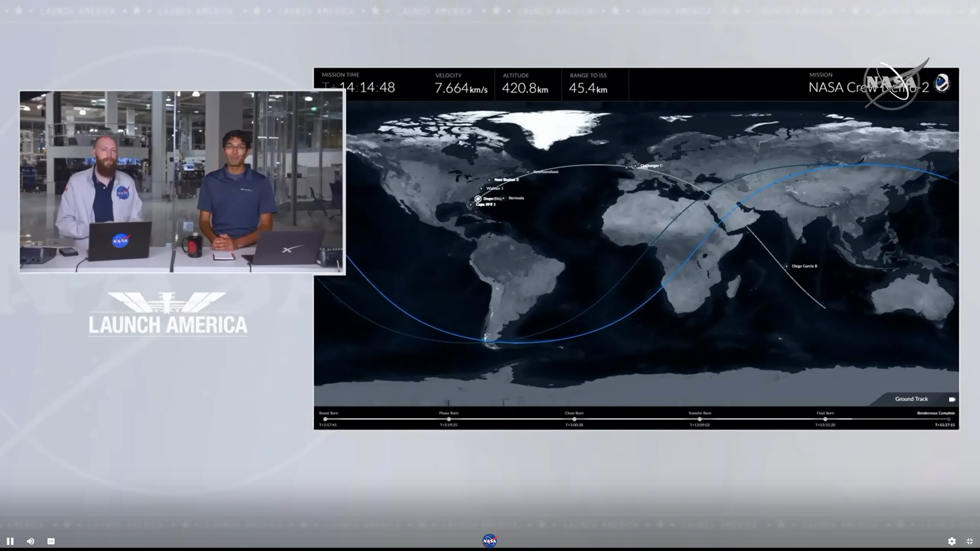Screen dimensions: 980x551
Task: Click the Ground Track label
Action: 911,399
